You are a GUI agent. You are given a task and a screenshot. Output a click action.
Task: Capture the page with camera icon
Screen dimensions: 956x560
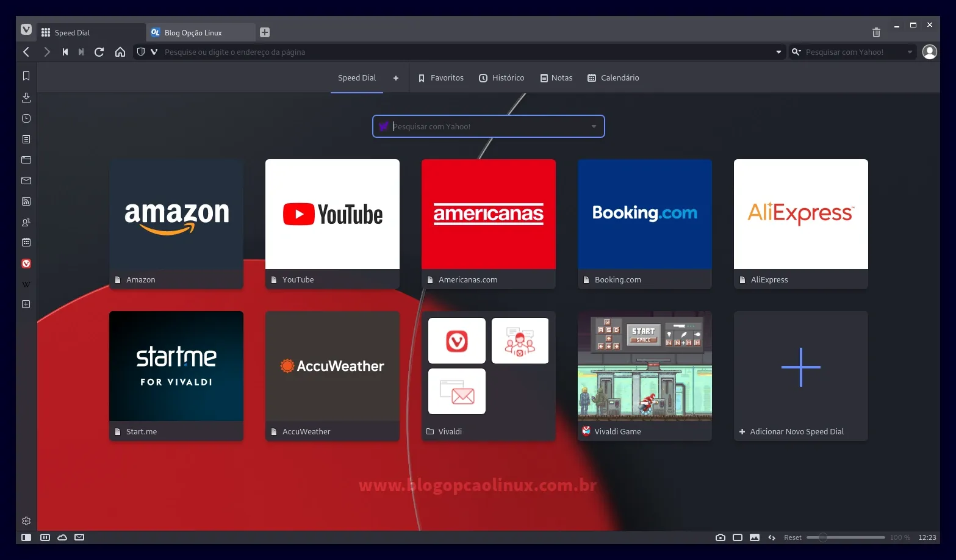click(x=721, y=537)
